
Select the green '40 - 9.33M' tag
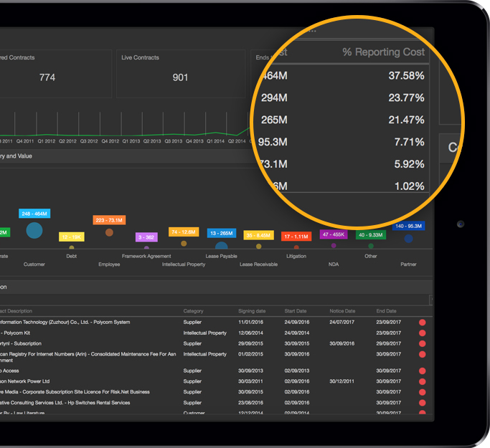pyautogui.click(x=371, y=235)
